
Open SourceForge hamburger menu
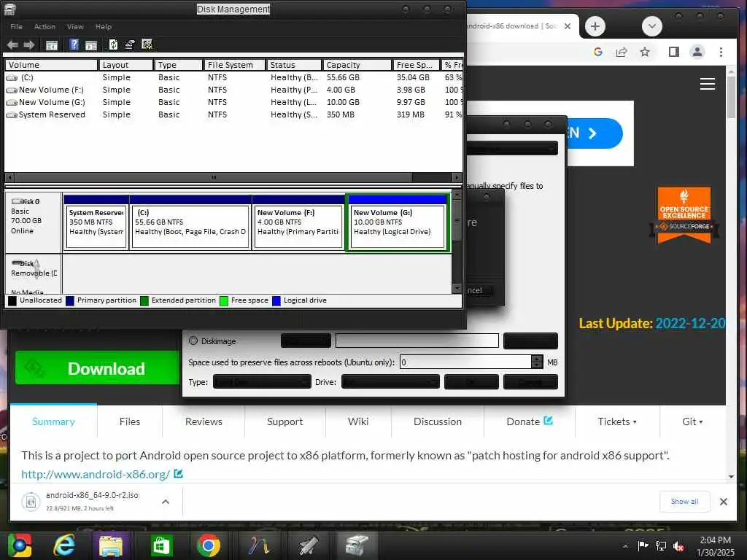coord(708,84)
